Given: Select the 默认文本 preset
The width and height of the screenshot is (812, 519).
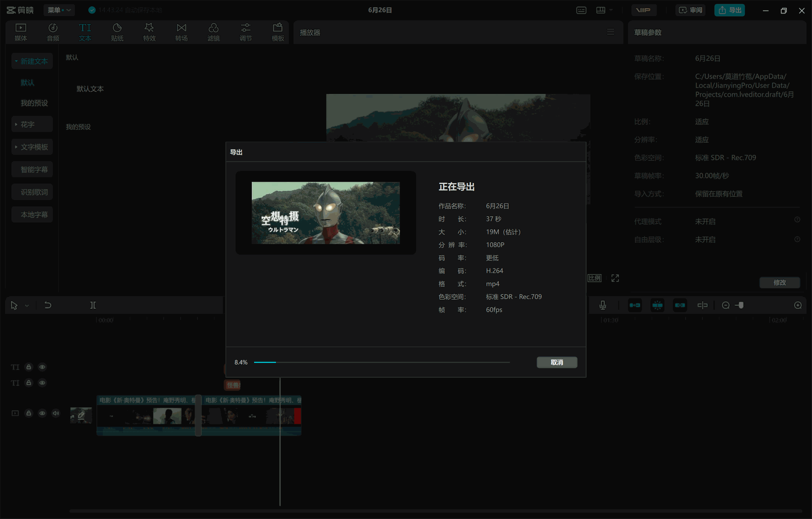Looking at the screenshot, I should click(x=90, y=89).
